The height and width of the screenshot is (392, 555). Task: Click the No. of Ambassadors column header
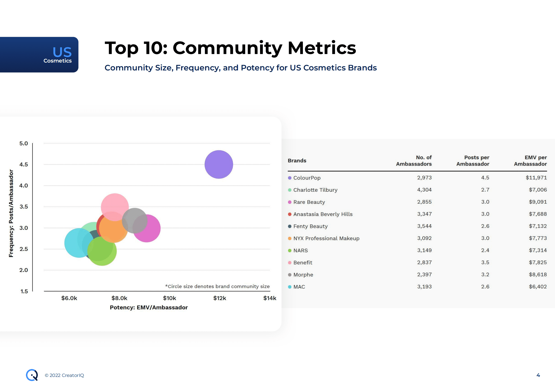[x=414, y=160]
